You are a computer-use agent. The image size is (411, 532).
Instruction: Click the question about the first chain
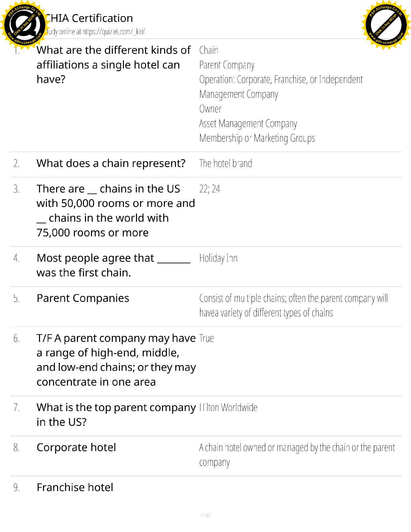(x=113, y=265)
